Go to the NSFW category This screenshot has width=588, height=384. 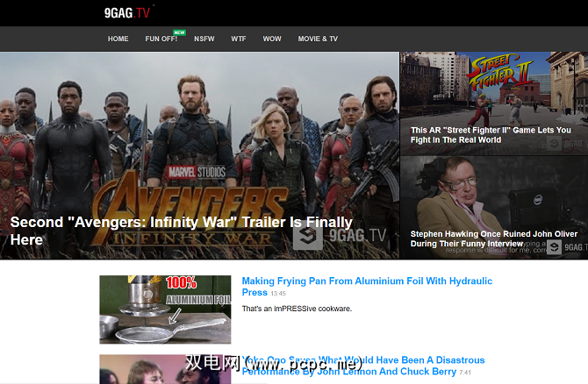click(204, 39)
